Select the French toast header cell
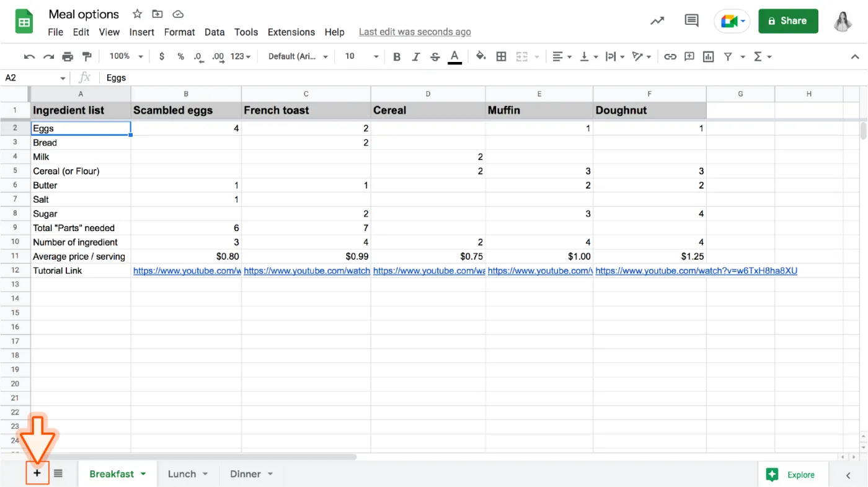This screenshot has height=487, width=868. point(306,110)
